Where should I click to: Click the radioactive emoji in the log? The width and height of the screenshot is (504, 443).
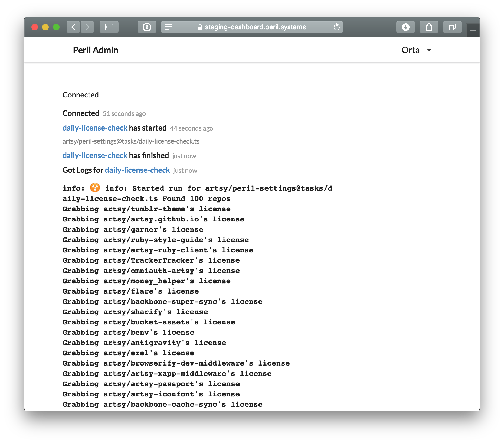pos(95,187)
